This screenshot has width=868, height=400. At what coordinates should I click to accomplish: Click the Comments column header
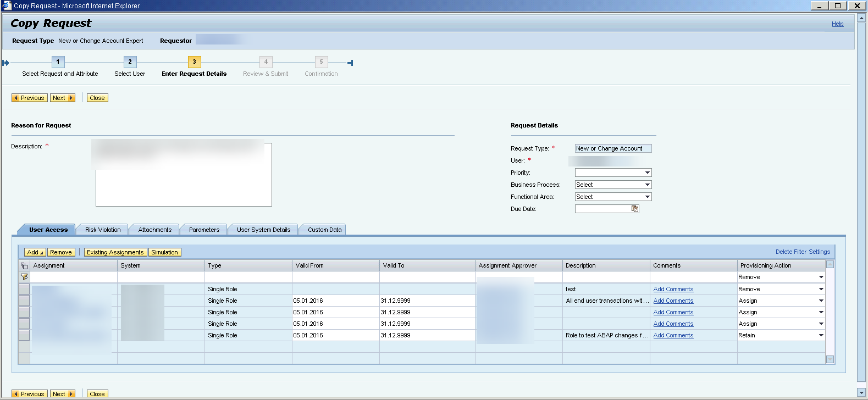(x=694, y=265)
